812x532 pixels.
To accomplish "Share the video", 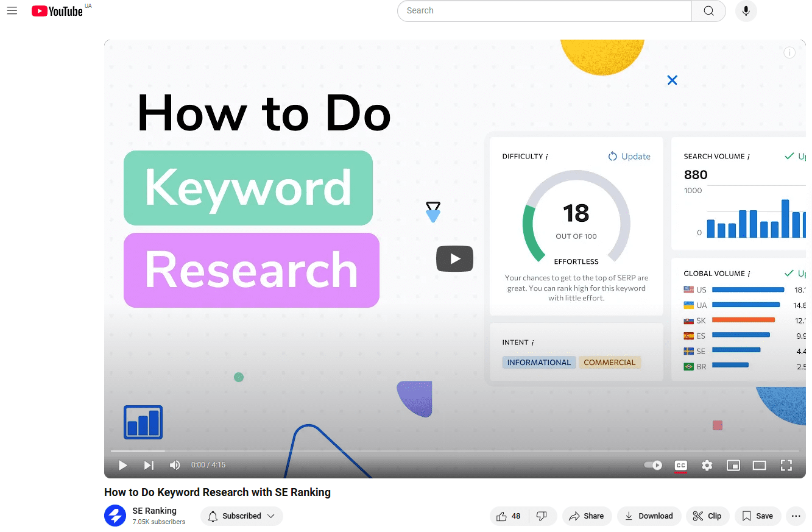I will 587,516.
